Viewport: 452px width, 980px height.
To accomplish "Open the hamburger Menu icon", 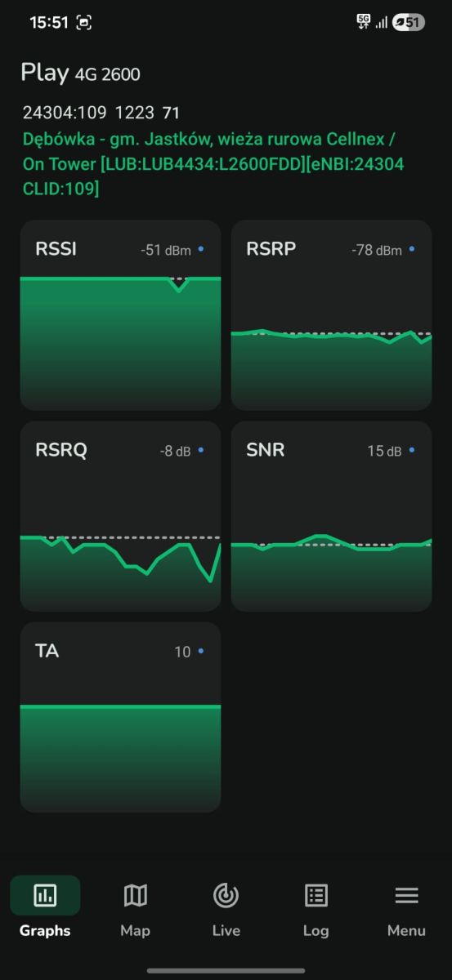I will pos(406,895).
